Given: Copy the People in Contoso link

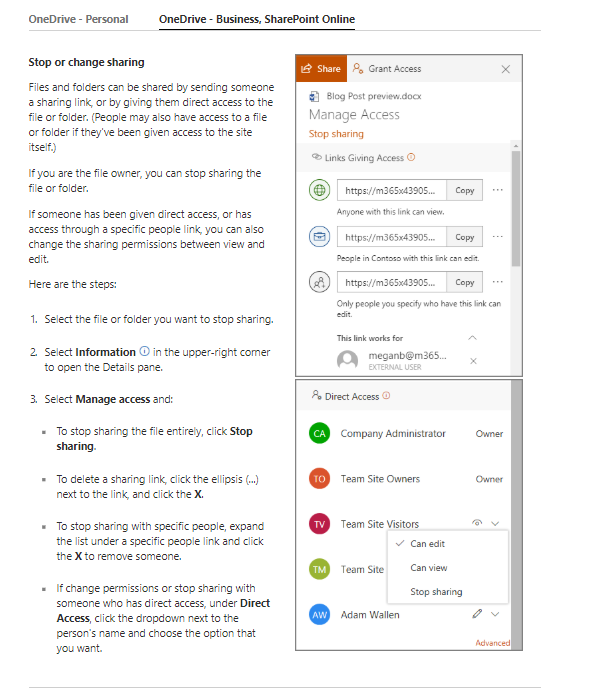Looking at the screenshot, I should click(x=465, y=237).
